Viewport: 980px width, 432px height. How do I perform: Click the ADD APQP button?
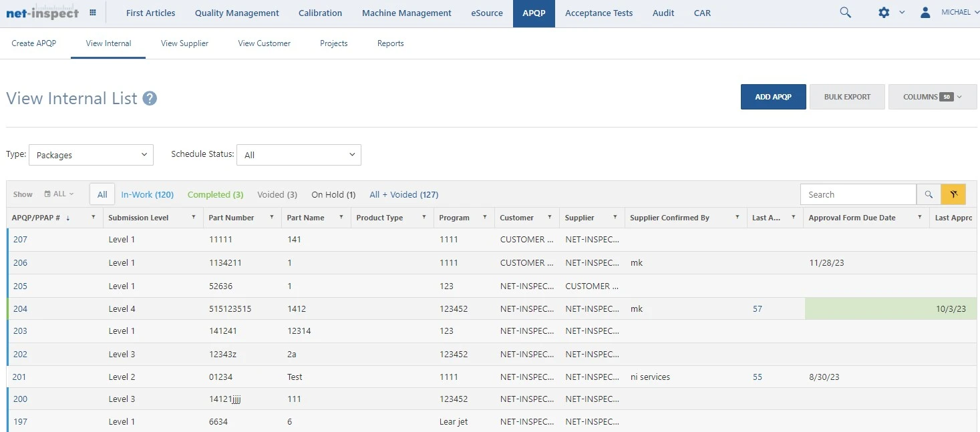[x=773, y=96]
